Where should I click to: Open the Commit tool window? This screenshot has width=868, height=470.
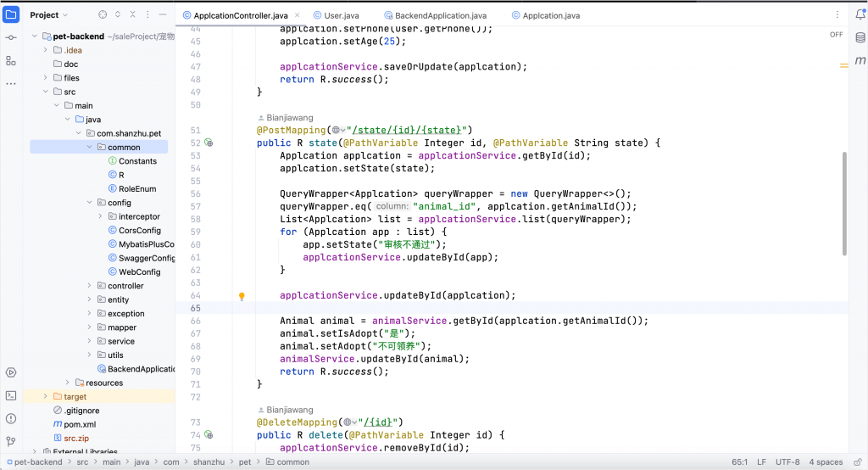click(11, 38)
